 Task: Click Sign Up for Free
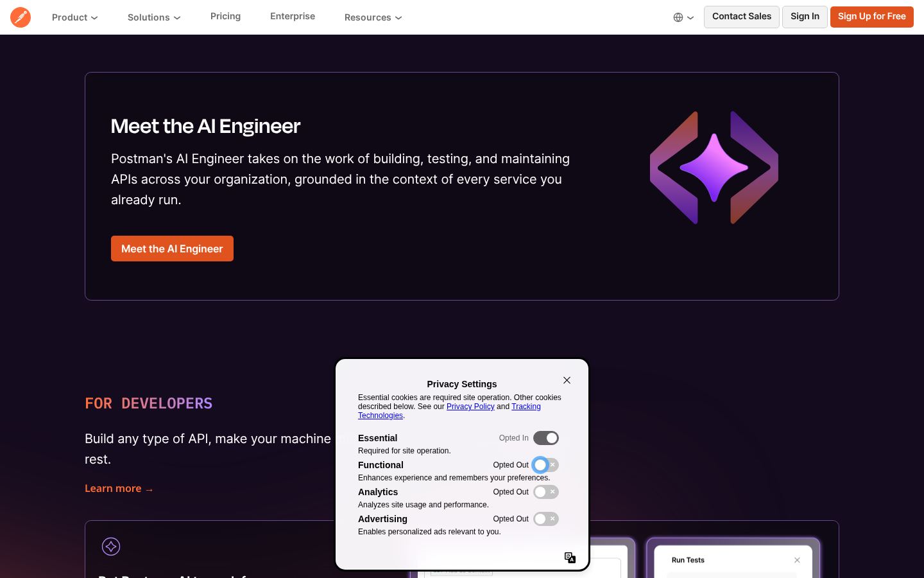click(x=872, y=17)
